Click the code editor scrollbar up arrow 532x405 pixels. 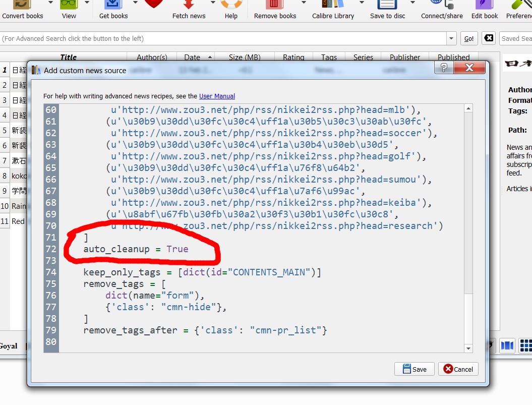(x=468, y=108)
